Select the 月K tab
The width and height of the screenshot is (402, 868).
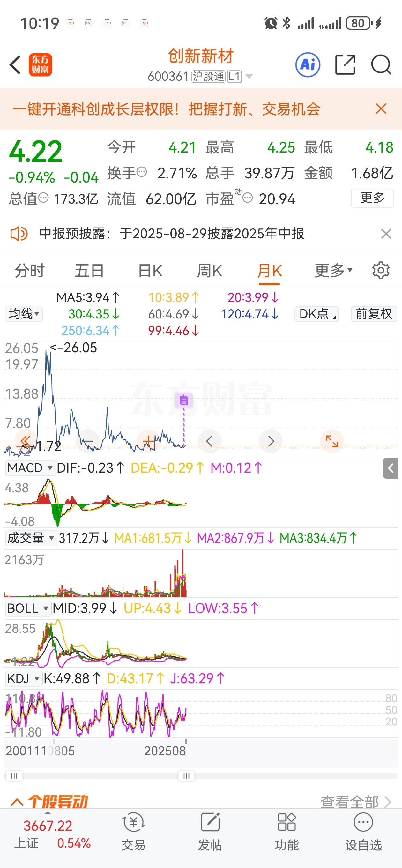point(270,271)
